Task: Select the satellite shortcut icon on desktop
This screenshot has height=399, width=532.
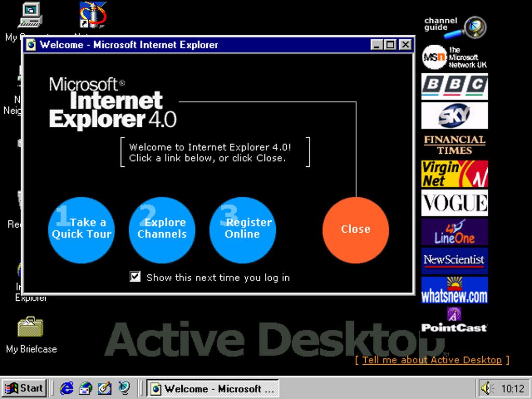Action: coord(92,15)
